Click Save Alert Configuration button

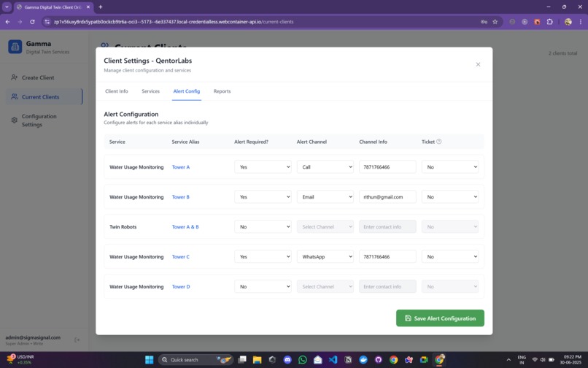coord(440,318)
